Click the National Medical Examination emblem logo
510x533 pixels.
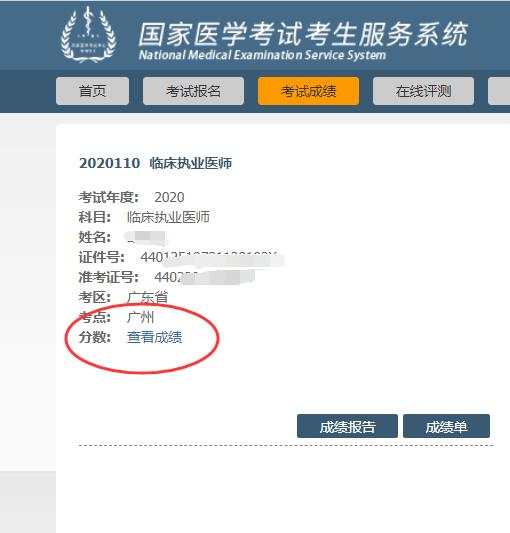(x=89, y=34)
